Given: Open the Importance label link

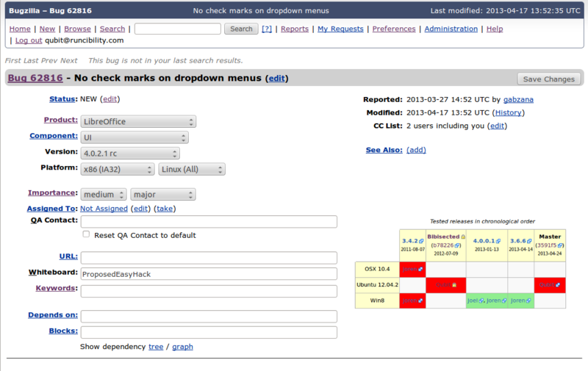Looking at the screenshot, I should tap(51, 192).
